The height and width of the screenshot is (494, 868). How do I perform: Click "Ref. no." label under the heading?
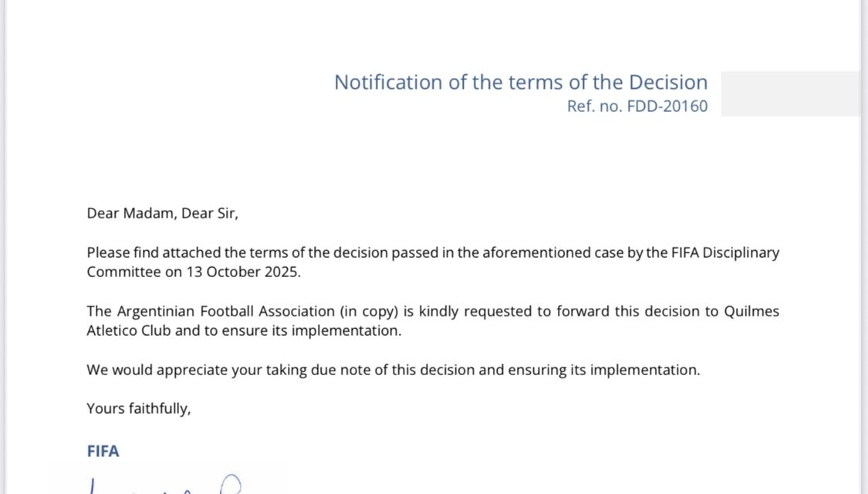[594, 107]
